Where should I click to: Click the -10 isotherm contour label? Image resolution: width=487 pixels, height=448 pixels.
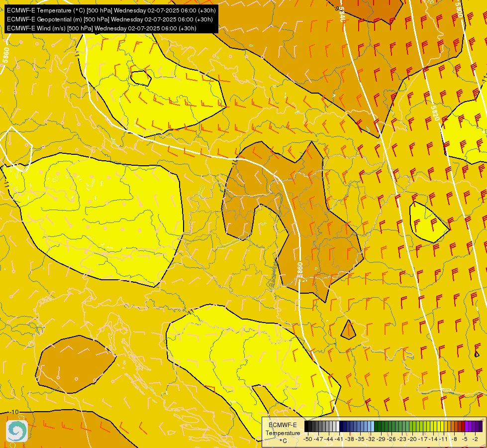(x=14, y=412)
